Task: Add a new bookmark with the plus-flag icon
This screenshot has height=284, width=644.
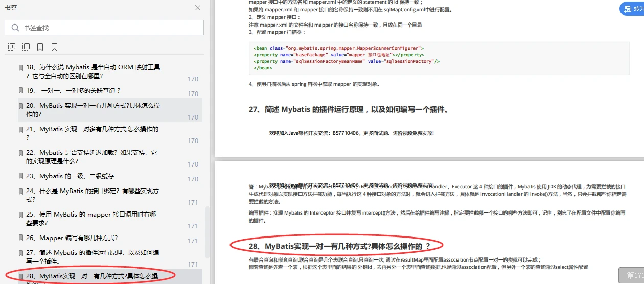Action: [40, 47]
